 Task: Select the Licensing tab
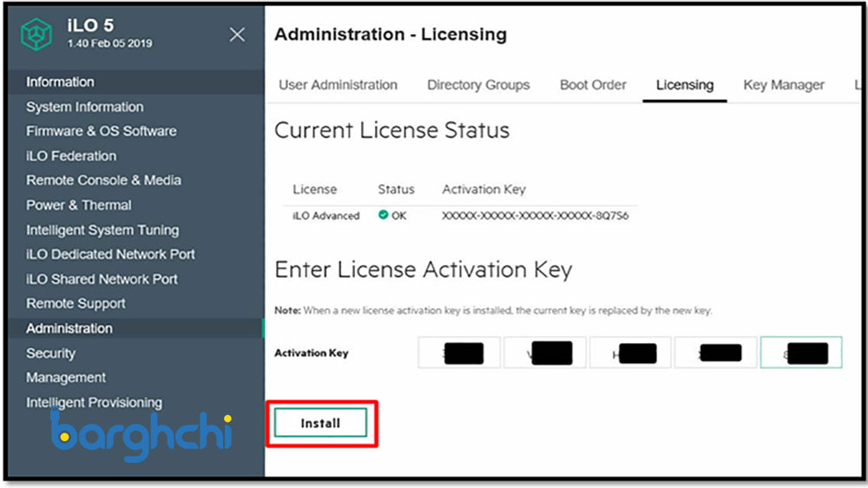tap(685, 85)
